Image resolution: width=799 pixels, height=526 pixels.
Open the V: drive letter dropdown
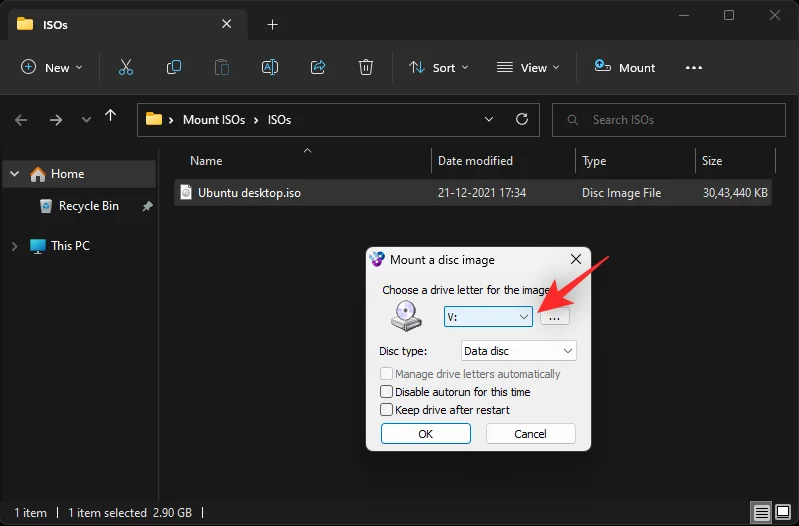488,317
